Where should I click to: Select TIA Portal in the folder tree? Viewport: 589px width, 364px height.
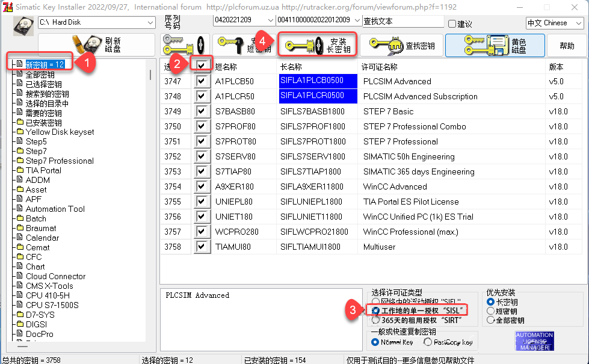coord(45,170)
